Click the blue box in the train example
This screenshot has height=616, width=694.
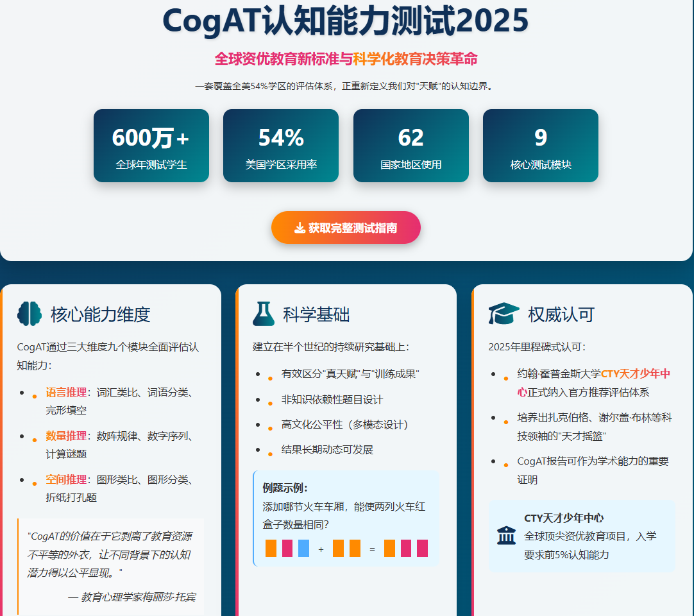tap(303, 548)
